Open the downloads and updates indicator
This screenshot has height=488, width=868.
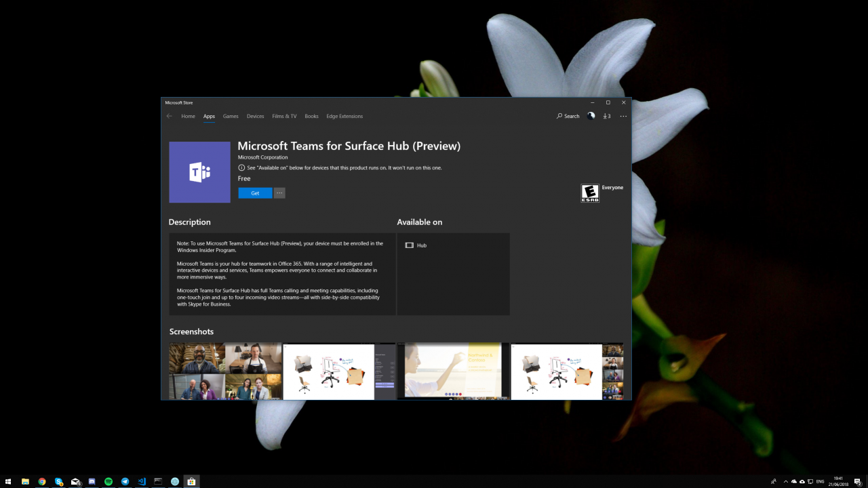[607, 116]
